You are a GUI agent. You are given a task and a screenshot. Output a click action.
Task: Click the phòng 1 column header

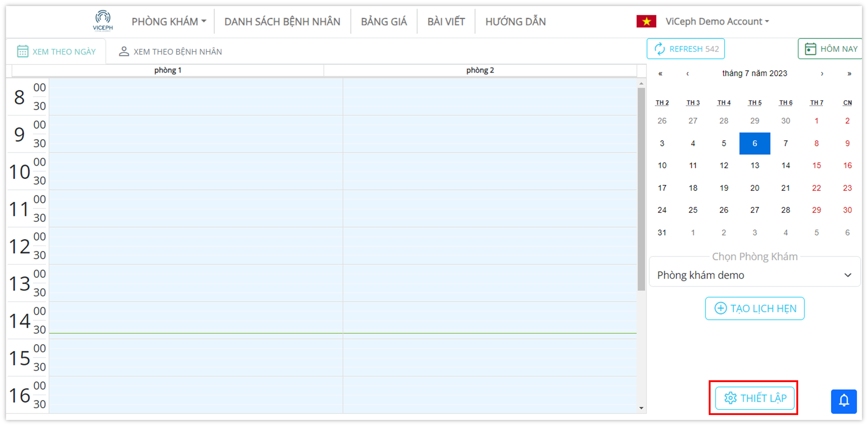[167, 70]
